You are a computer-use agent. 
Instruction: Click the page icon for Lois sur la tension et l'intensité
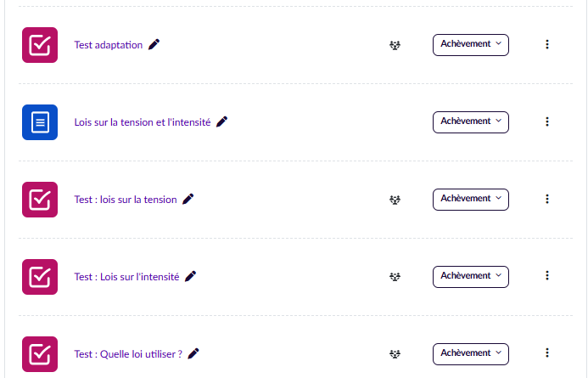[40, 122]
